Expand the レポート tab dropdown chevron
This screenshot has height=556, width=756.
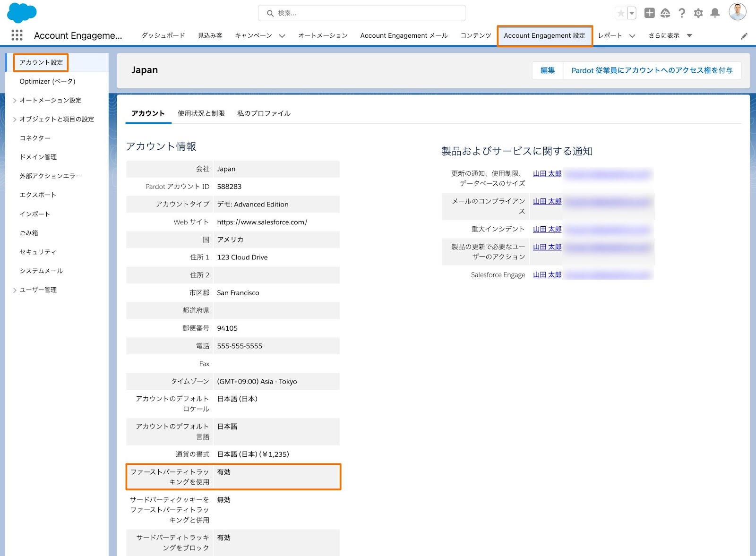[632, 36]
